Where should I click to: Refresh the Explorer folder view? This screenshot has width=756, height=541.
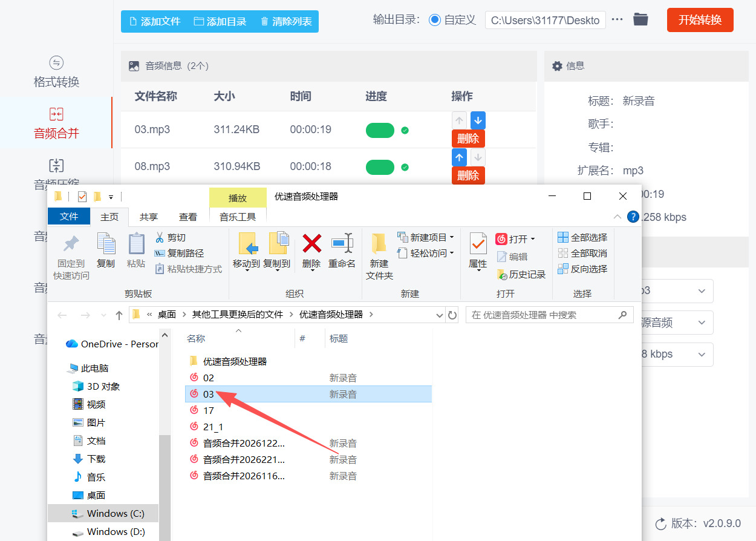tap(452, 315)
